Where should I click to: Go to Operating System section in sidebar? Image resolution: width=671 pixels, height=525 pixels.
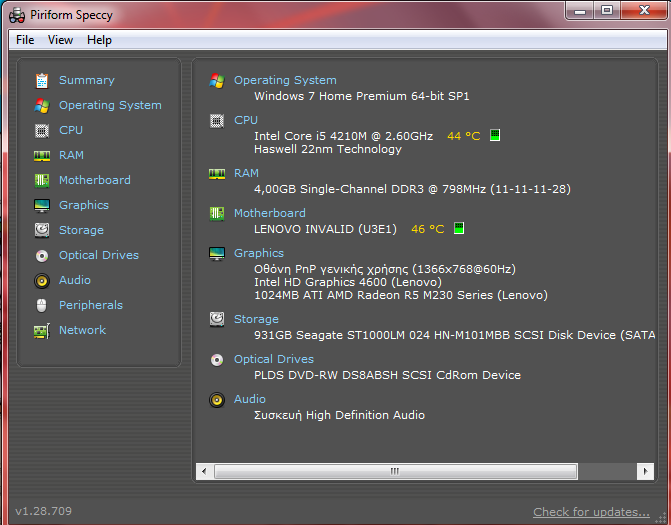[x=110, y=105]
